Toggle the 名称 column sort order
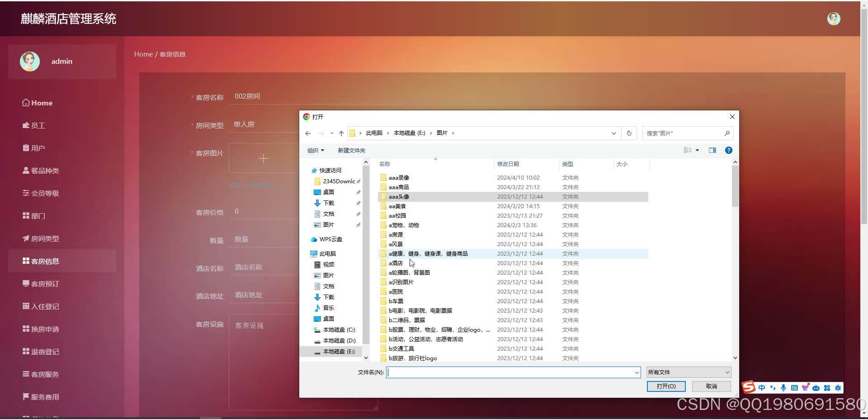 click(x=384, y=164)
